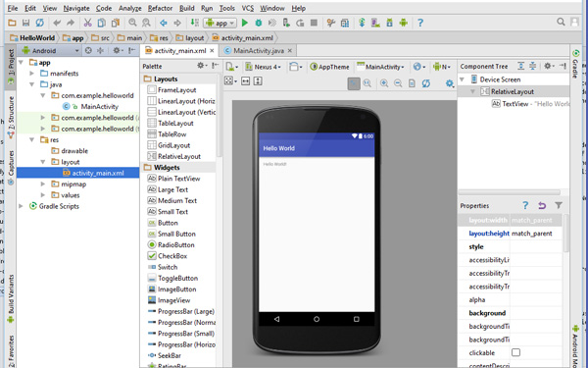Open the Build menu
Screen dimensions: 588x368
coord(187,8)
